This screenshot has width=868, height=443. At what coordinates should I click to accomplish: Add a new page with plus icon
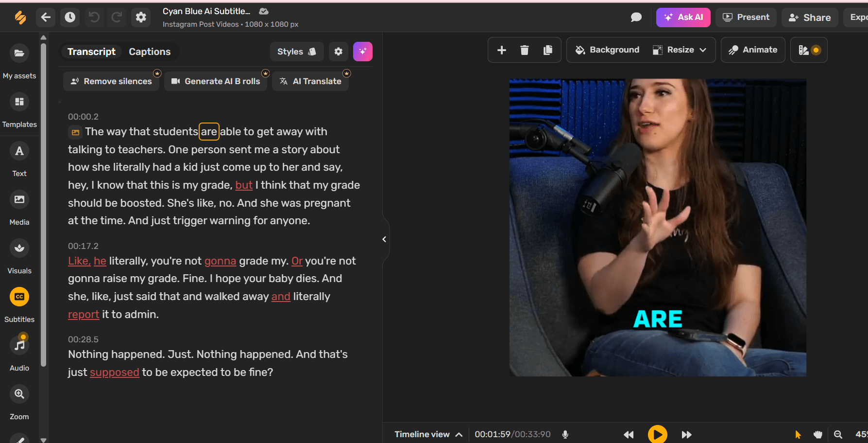click(x=502, y=50)
